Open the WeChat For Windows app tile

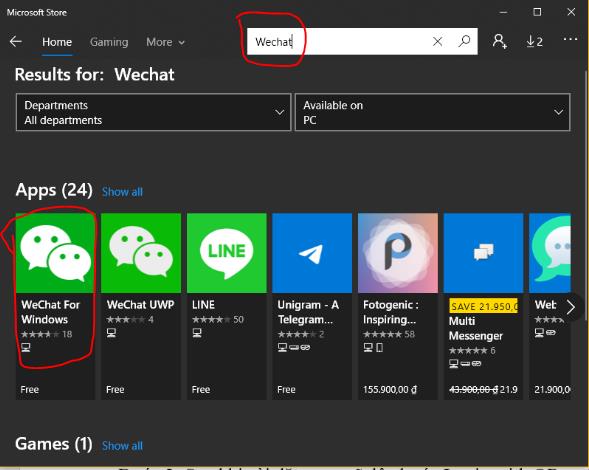point(55,306)
